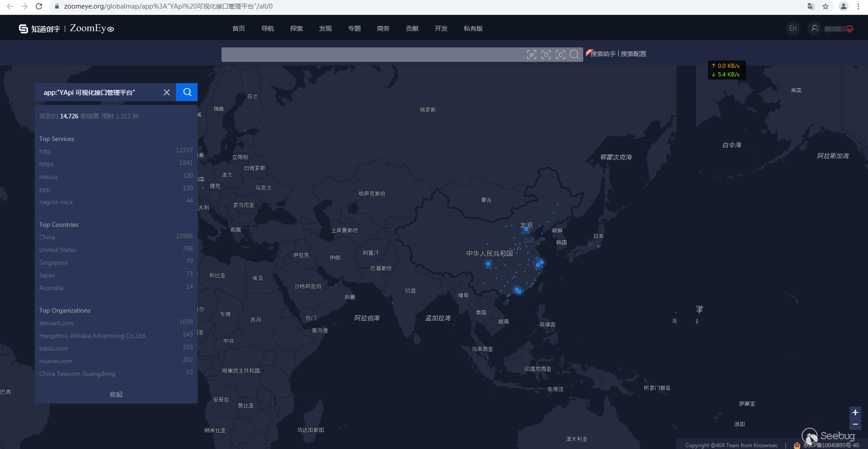The height and width of the screenshot is (449, 868).
Task: Zoom in the map with the plus button
Action: coord(855,412)
